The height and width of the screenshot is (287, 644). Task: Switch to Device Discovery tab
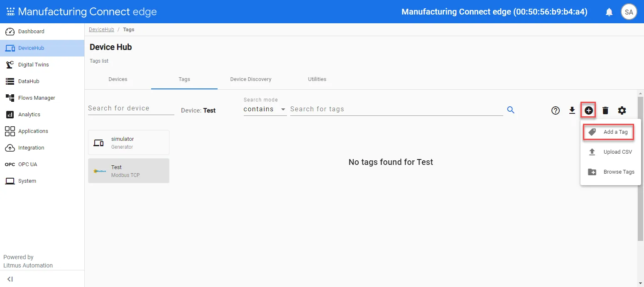251,79
